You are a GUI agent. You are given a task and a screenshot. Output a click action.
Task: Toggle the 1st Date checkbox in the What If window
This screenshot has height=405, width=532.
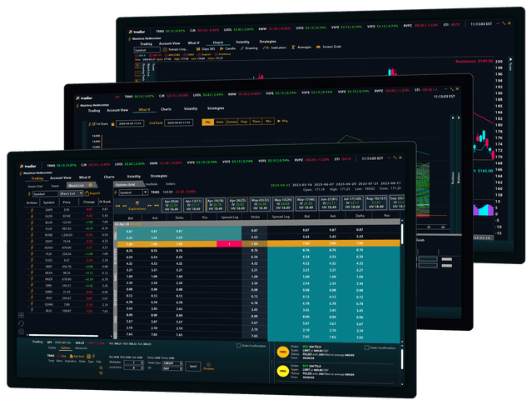(94, 124)
